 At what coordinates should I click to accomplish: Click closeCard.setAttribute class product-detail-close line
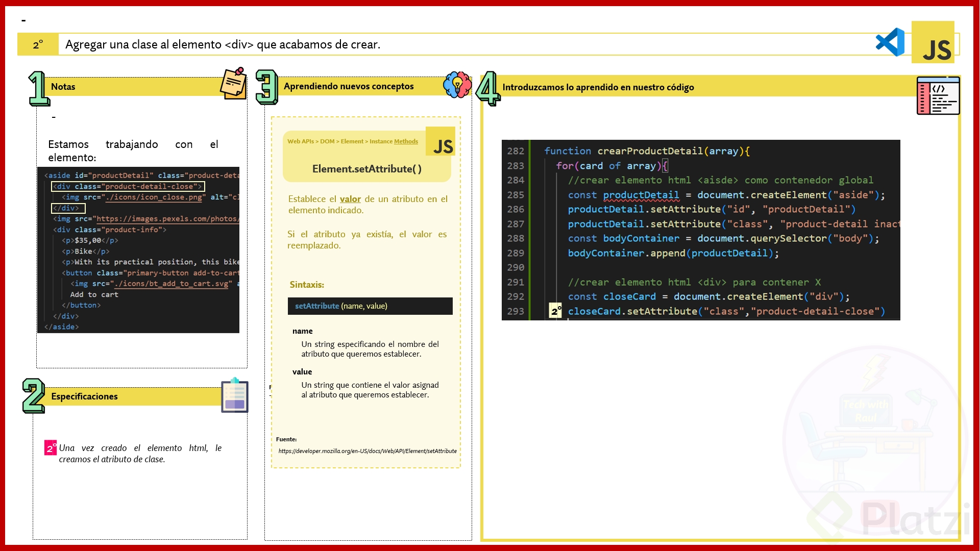(726, 311)
